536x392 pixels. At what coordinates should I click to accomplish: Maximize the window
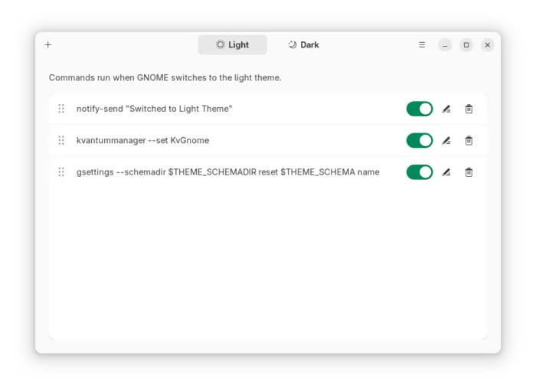[466, 45]
